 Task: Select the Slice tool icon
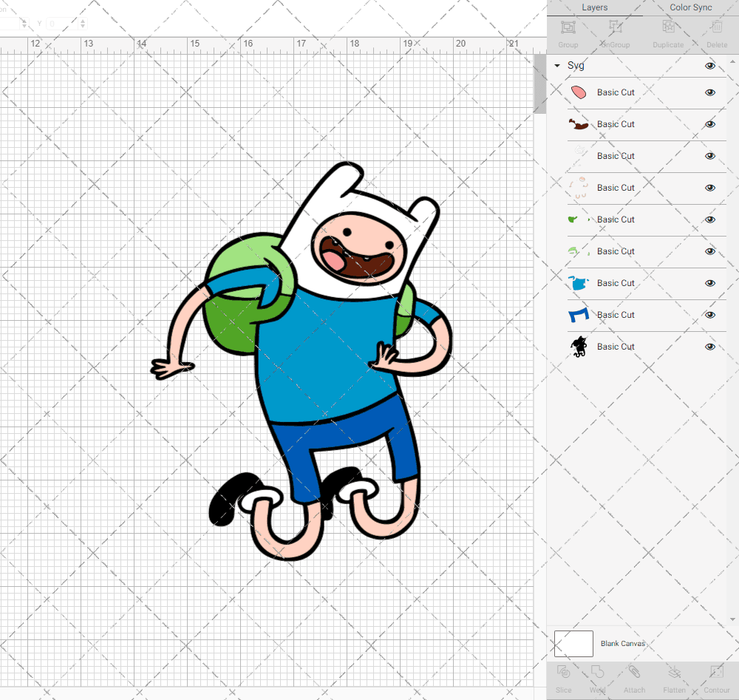click(x=563, y=672)
